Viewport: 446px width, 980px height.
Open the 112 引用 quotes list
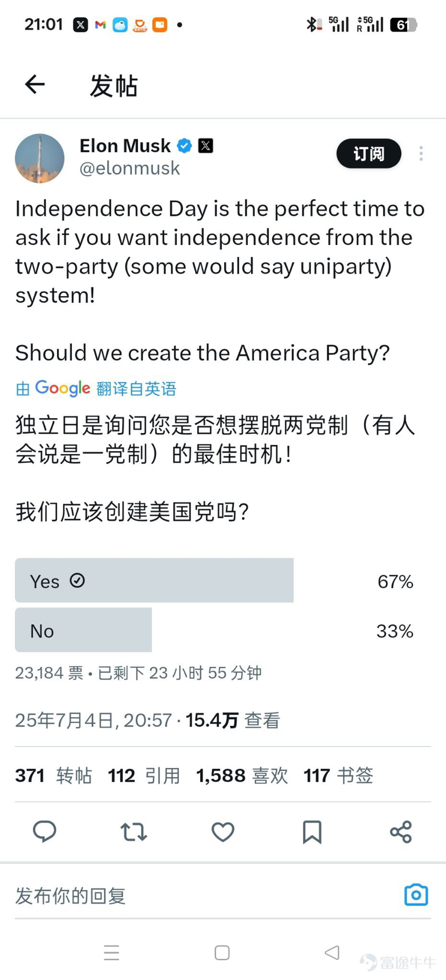point(144,775)
